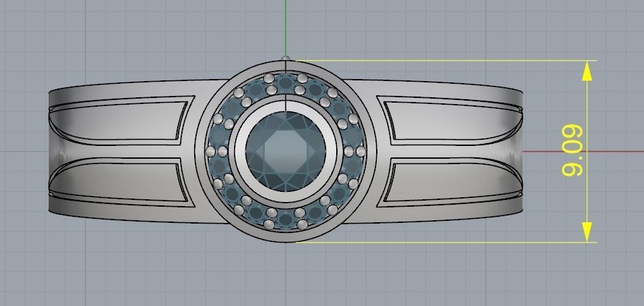
Task: Select upper-left recessed panel of the band
Action: pyautogui.click(x=118, y=121)
